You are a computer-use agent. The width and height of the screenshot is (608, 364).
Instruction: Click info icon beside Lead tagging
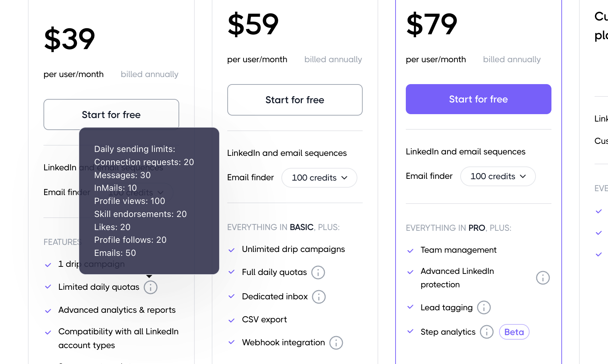[x=484, y=307]
